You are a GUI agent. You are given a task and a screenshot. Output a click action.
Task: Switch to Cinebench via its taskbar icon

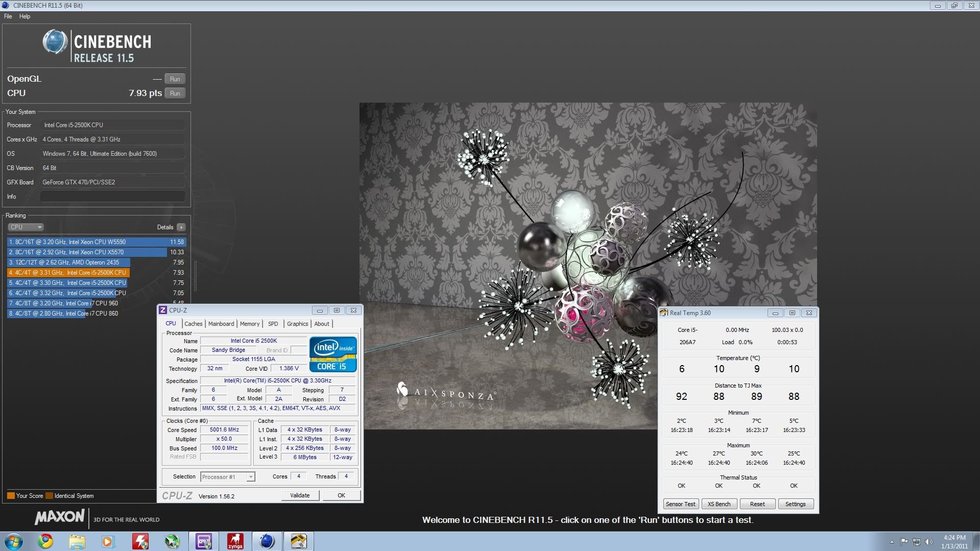(267, 541)
